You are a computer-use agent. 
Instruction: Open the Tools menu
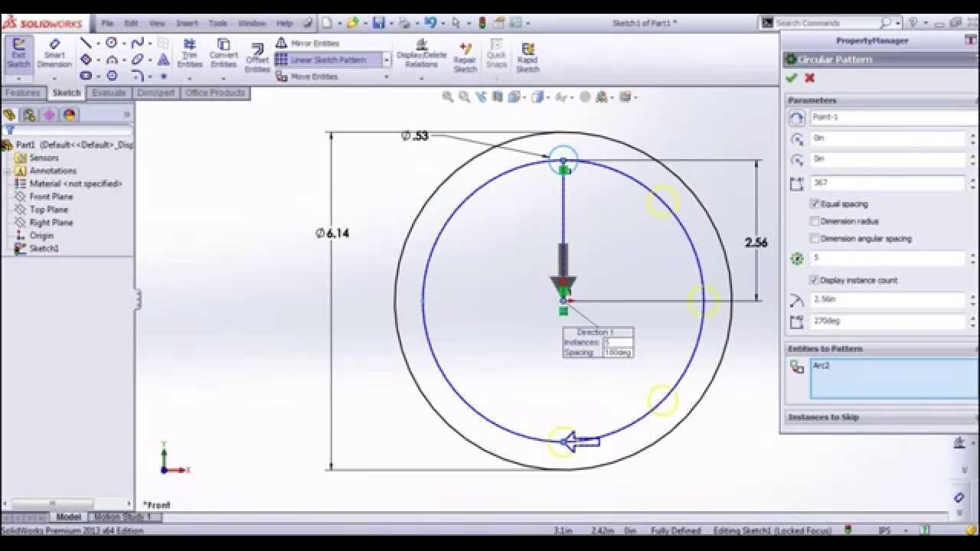218,23
